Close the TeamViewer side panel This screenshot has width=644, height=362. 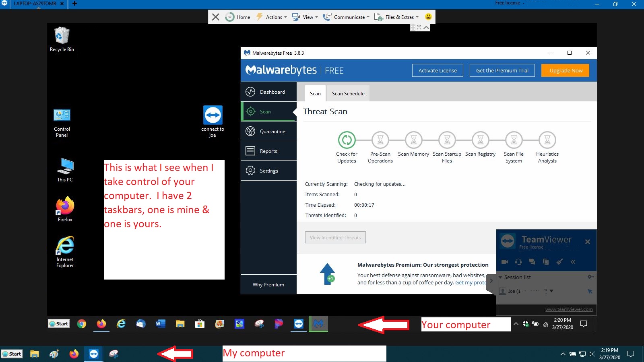587,242
